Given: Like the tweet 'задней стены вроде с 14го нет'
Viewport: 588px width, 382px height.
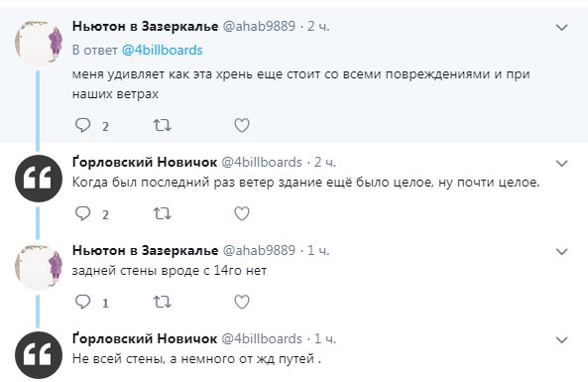Looking at the screenshot, I should click(242, 302).
